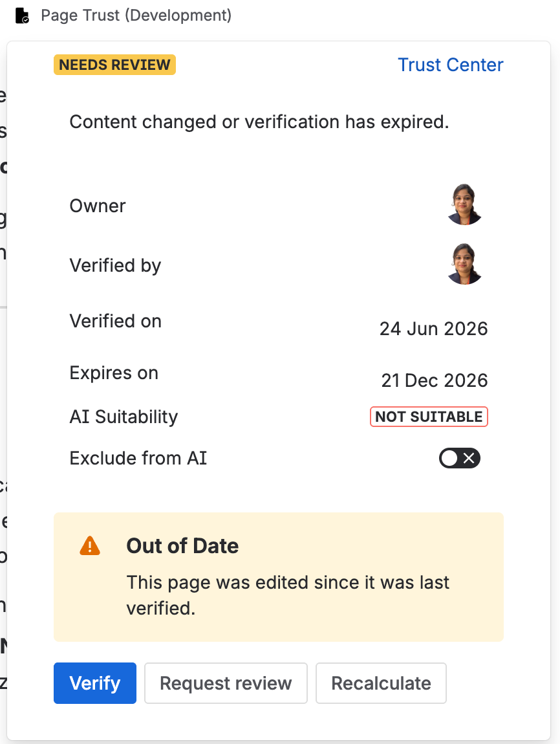Image resolution: width=560 pixels, height=744 pixels.
Task: Click the Verified on label
Action: (116, 321)
